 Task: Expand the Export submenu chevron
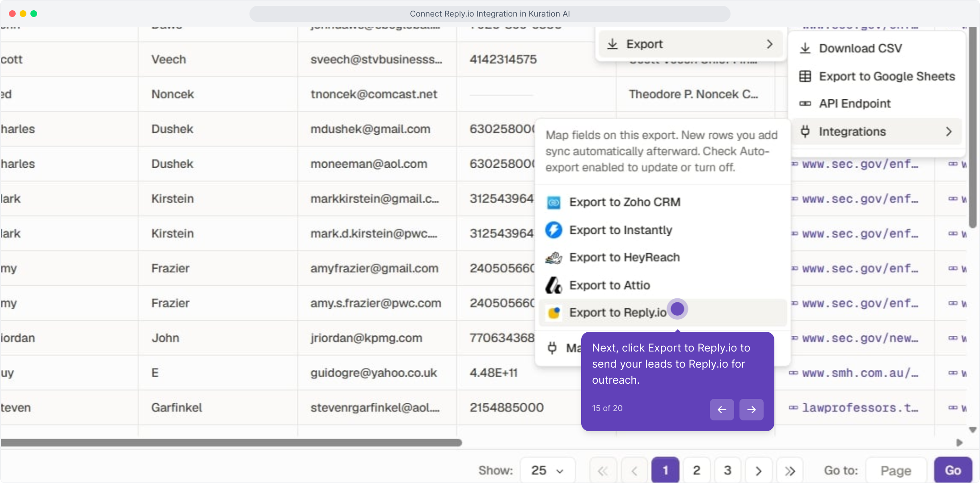(769, 44)
